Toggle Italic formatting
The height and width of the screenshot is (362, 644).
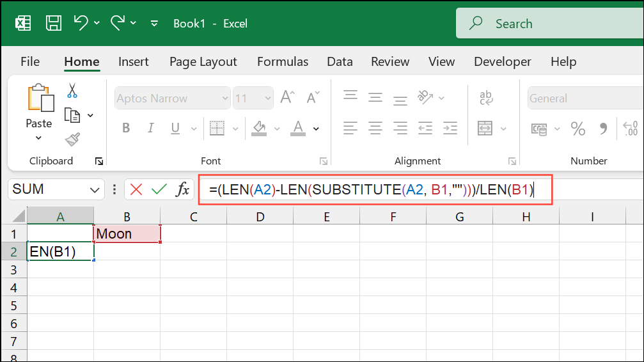tap(151, 128)
